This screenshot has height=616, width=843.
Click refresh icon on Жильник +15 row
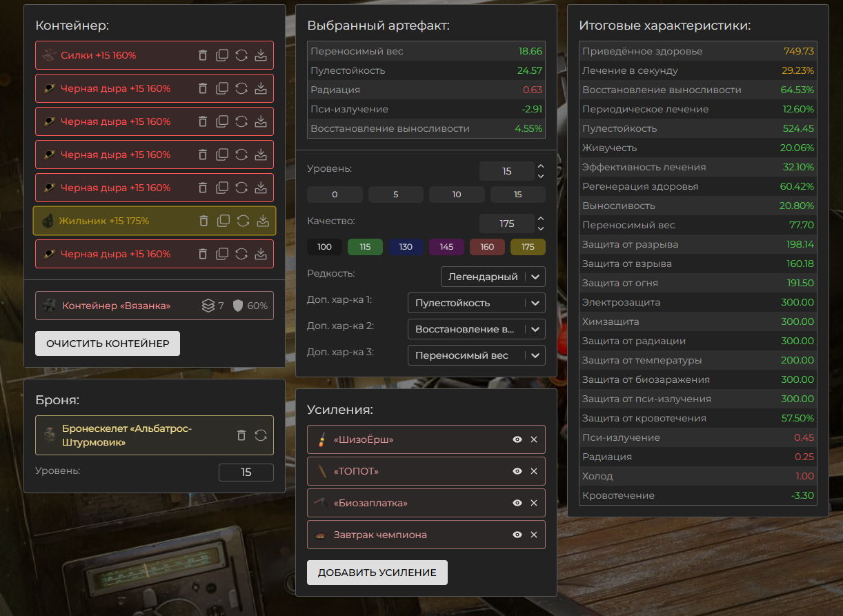pos(243,221)
